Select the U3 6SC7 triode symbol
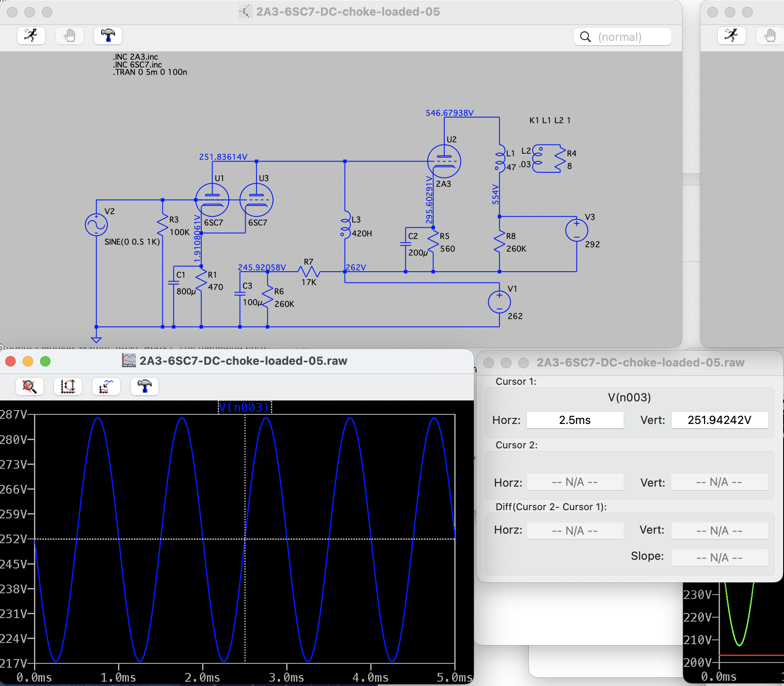Screen dimensions: 784x686 click(x=257, y=200)
